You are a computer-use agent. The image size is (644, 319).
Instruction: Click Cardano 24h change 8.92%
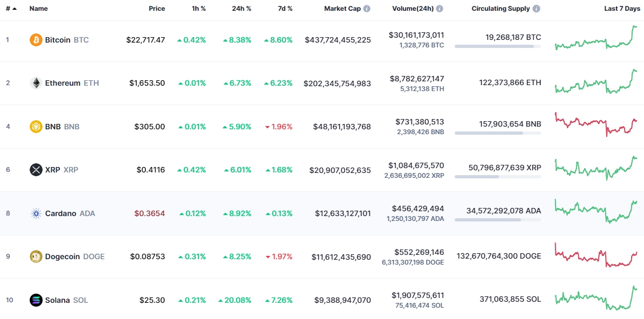point(237,213)
